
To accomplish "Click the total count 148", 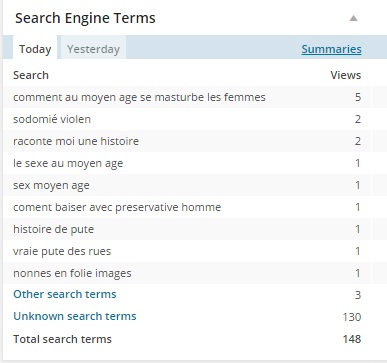I will tap(352, 339).
